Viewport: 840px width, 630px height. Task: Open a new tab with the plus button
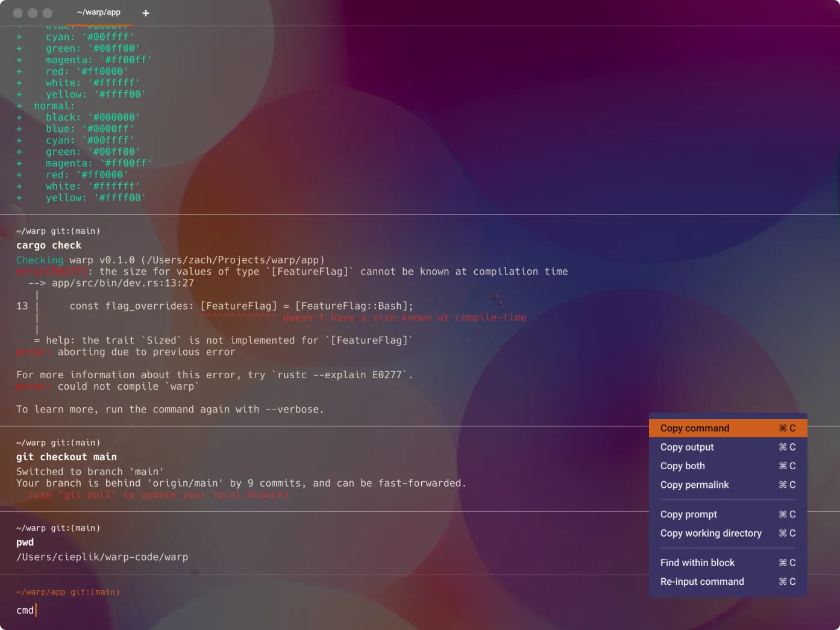click(145, 13)
